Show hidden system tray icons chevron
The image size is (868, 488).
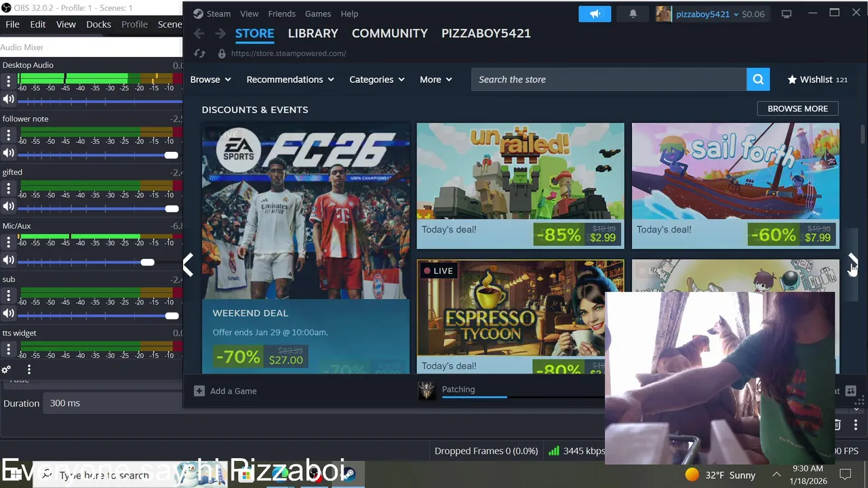(776, 474)
